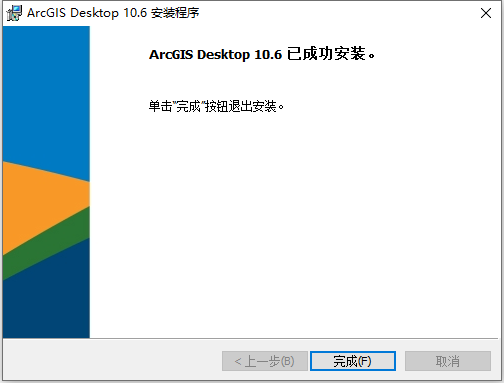The height and width of the screenshot is (383, 504).
Task: Close the ArcGIS Desktop 10.6 setup window
Action: (486, 13)
